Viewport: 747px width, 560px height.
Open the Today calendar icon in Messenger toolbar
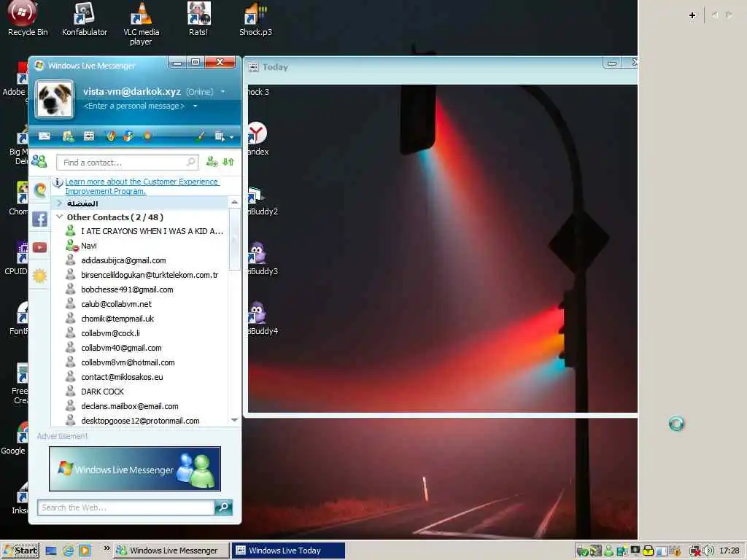(x=88, y=136)
